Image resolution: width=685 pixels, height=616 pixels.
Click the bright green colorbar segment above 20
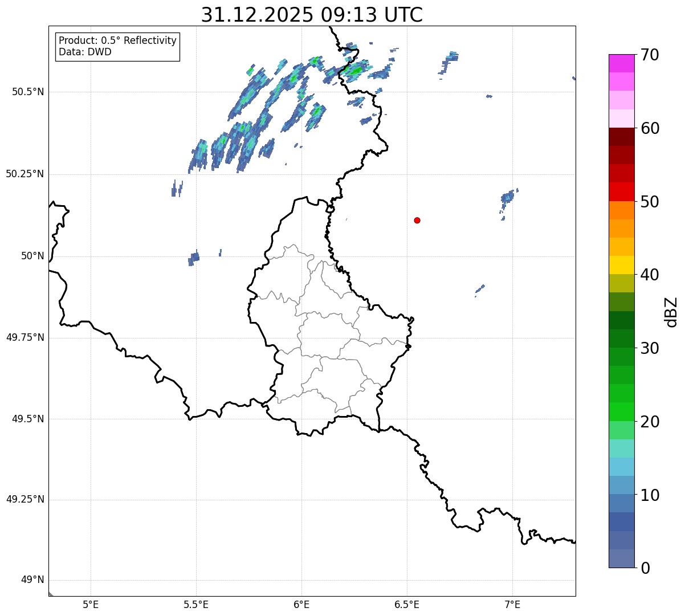(621, 412)
